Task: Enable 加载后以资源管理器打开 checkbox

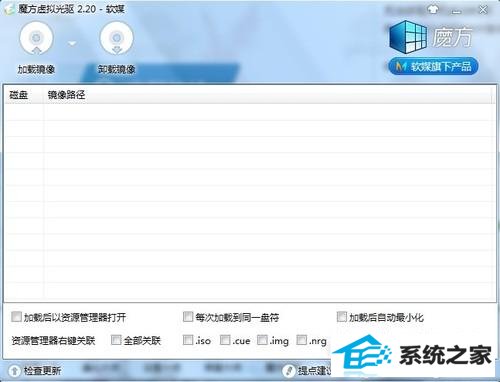Action: click(x=16, y=316)
